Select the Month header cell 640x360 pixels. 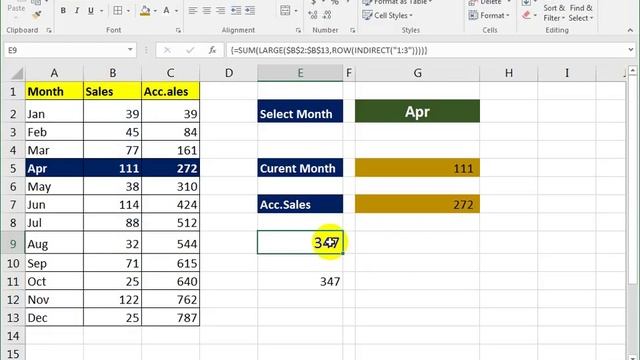54,91
